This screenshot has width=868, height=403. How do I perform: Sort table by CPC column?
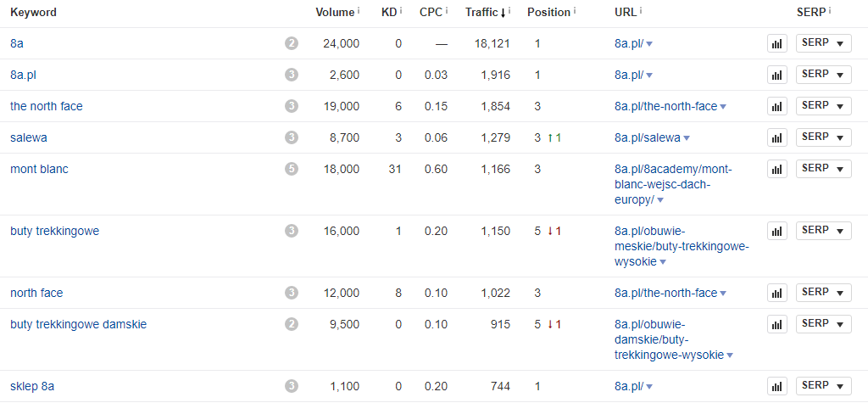pos(431,12)
